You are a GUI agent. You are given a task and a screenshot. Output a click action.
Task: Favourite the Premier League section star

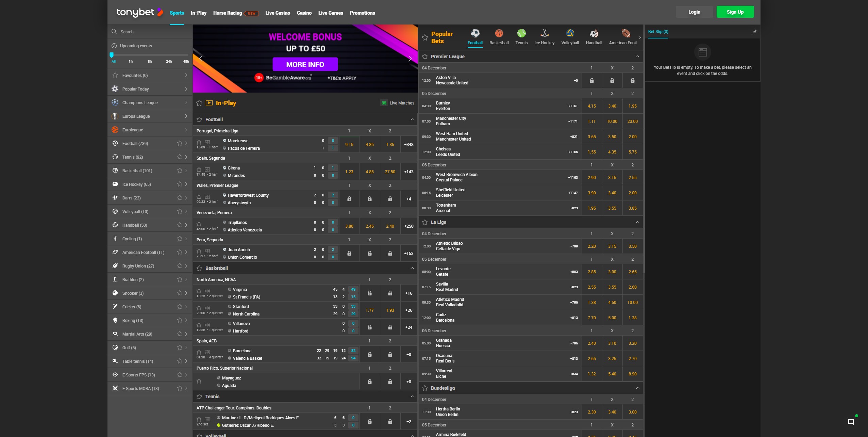pos(425,56)
